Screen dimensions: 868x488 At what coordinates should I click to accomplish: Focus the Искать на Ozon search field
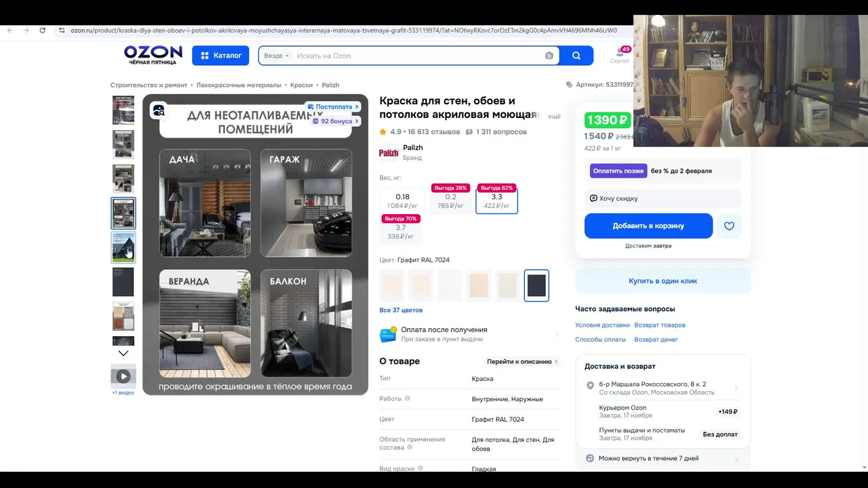[417, 56]
